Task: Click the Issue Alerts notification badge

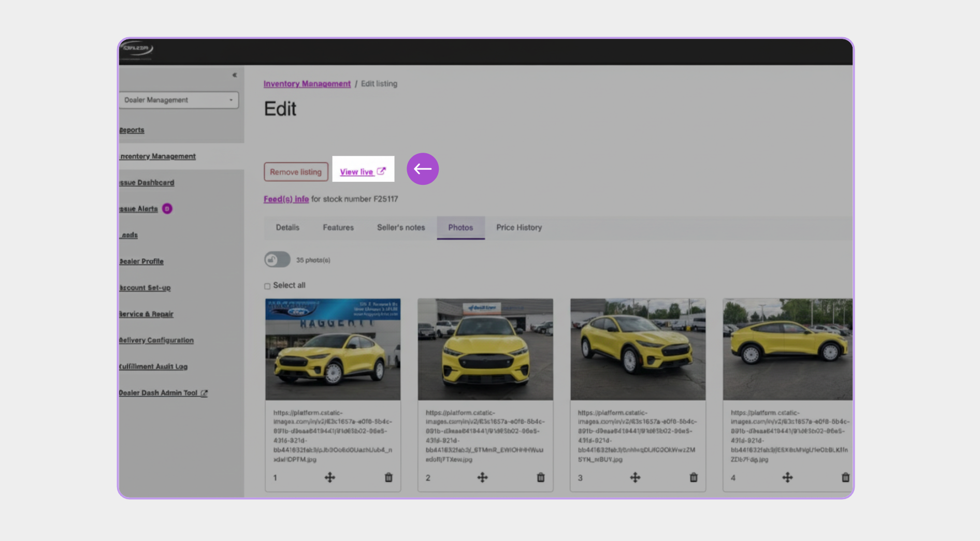Action: (167, 209)
